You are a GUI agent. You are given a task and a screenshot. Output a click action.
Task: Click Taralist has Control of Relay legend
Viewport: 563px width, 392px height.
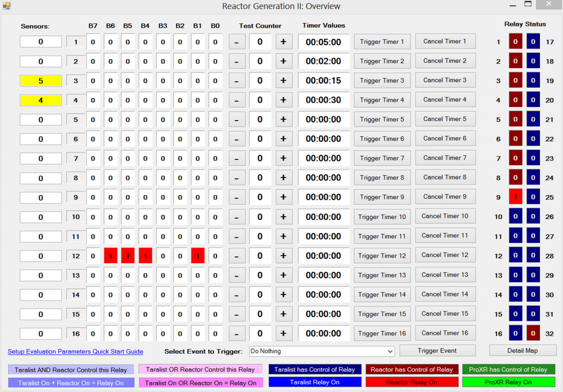pyautogui.click(x=315, y=370)
